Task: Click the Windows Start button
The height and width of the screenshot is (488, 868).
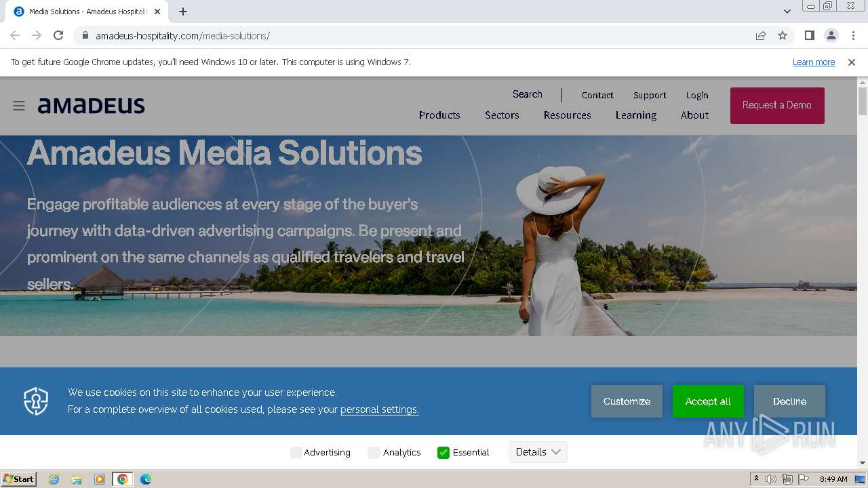Action: coord(19,479)
